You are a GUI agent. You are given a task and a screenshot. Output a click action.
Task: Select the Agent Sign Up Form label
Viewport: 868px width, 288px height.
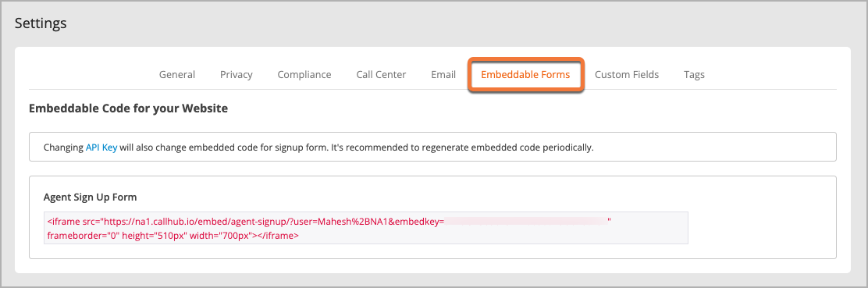tap(91, 197)
